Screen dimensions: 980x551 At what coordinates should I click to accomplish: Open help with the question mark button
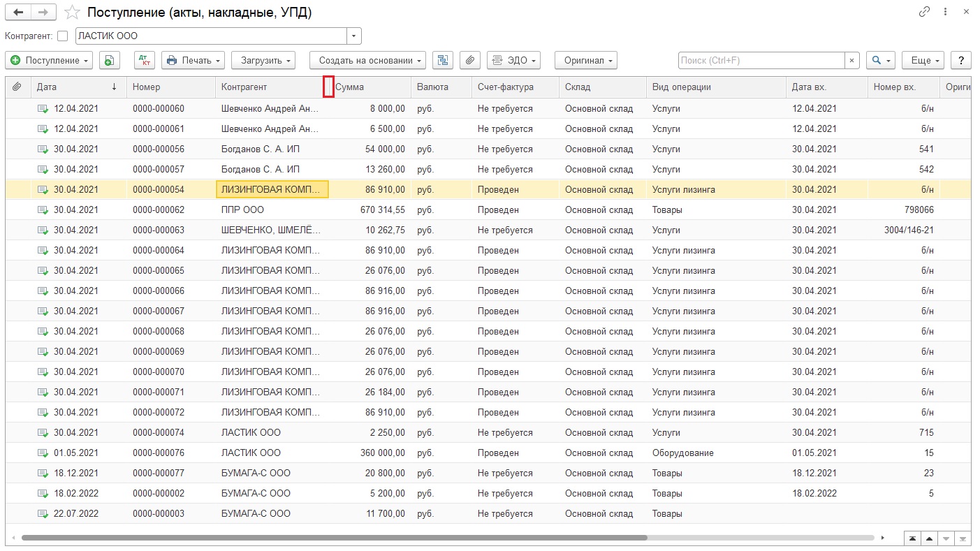(x=961, y=61)
